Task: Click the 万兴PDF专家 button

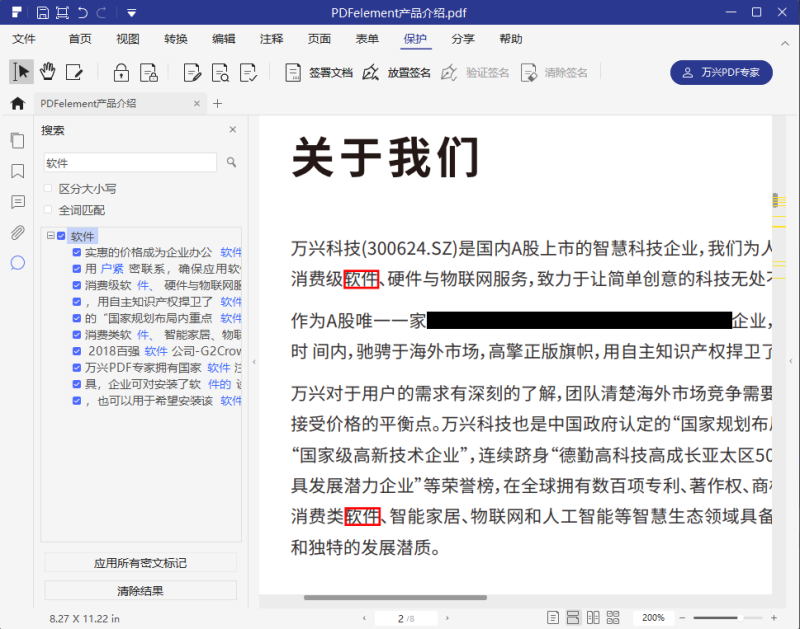Action: point(721,72)
